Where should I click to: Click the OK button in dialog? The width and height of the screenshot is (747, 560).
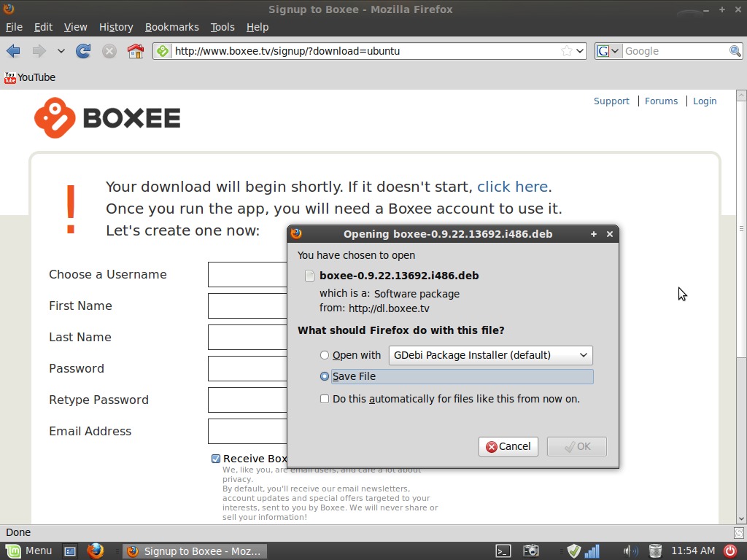coord(577,447)
